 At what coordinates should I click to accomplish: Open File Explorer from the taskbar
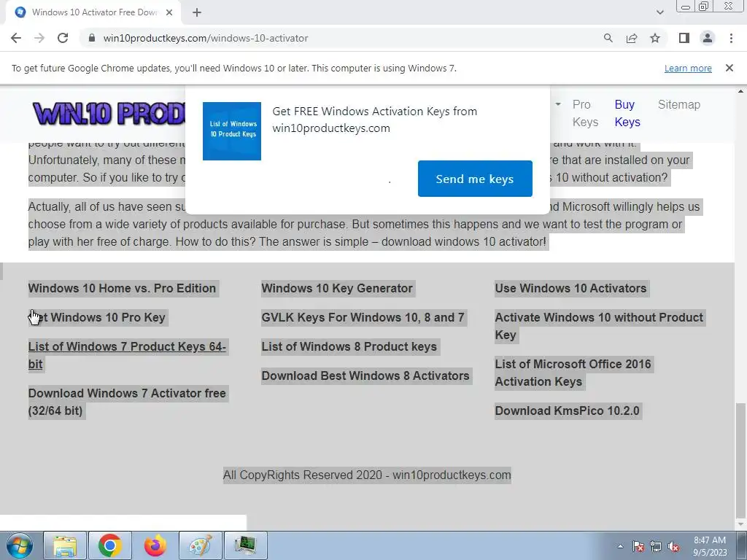[x=65, y=545]
